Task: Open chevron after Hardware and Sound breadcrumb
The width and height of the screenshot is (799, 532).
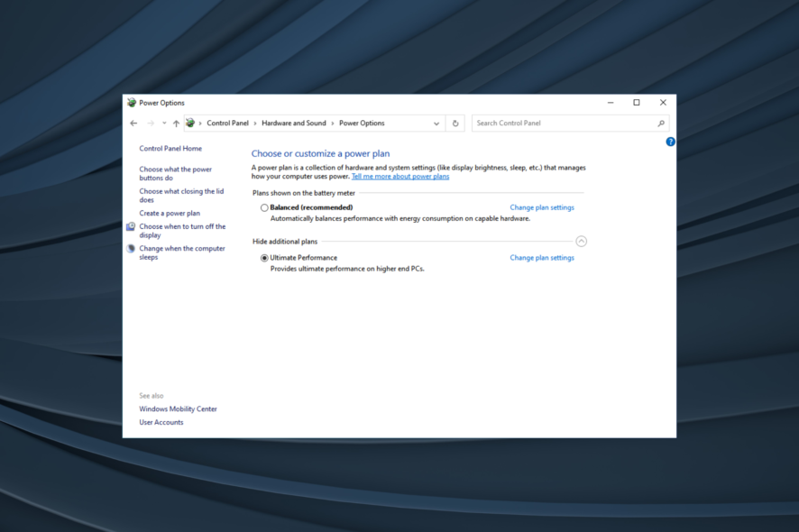Action: point(333,124)
